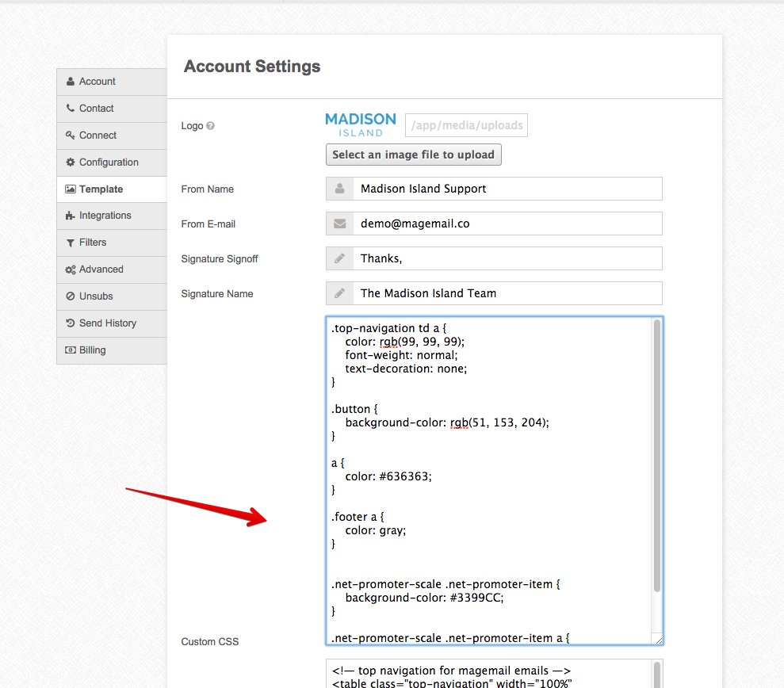This screenshot has height=688, width=784.
Task: Open the Integrations tab
Action: click(x=112, y=216)
